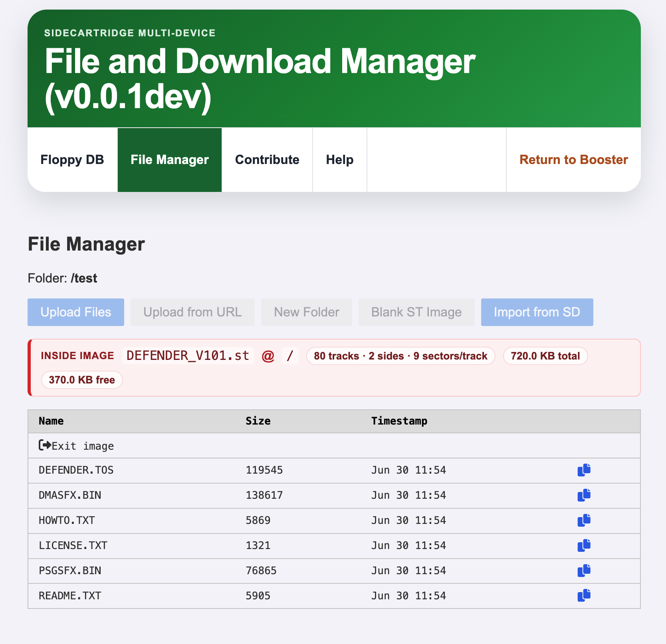This screenshot has height=644, width=666.
Task: Copy the HOWTO.TXT file
Action: (584, 520)
